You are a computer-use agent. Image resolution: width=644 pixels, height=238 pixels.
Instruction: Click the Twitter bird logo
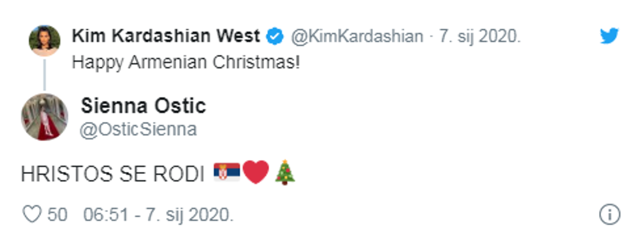point(609,36)
